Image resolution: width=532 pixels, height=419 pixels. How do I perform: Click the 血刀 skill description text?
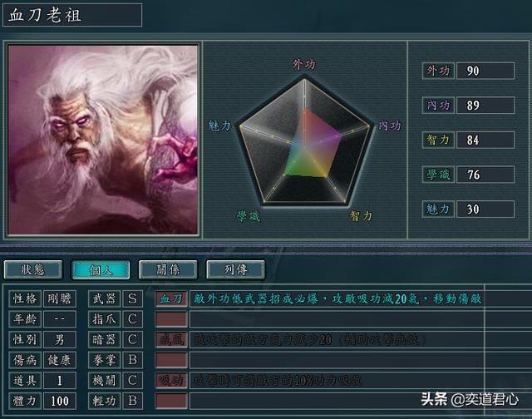tap(337, 298)
